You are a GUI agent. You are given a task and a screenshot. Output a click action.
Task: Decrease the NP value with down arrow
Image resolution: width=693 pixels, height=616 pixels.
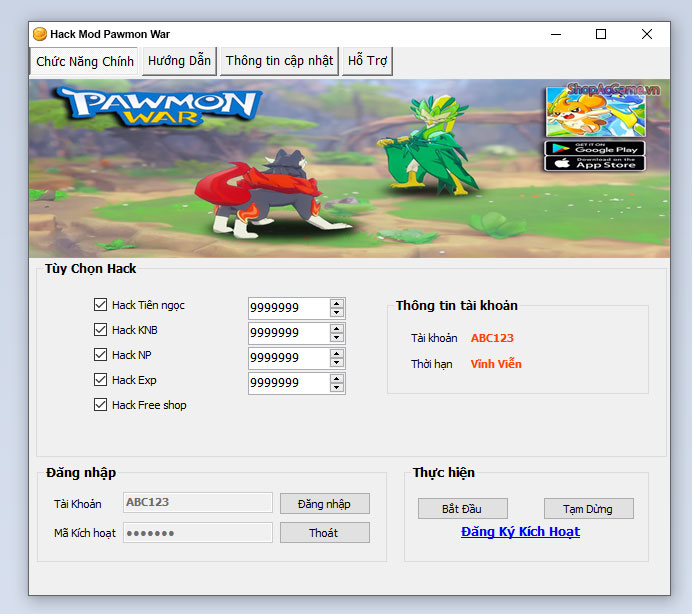point(337,362)
